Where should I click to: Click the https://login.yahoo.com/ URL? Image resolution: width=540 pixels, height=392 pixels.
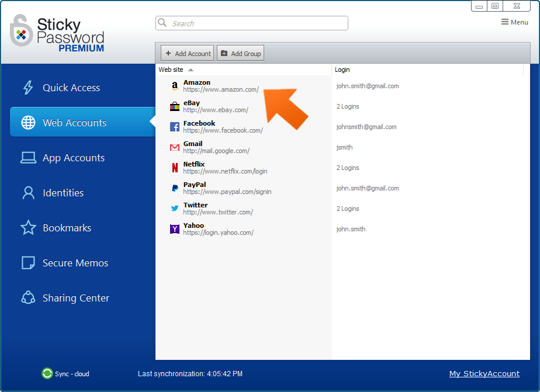[219, 233]
